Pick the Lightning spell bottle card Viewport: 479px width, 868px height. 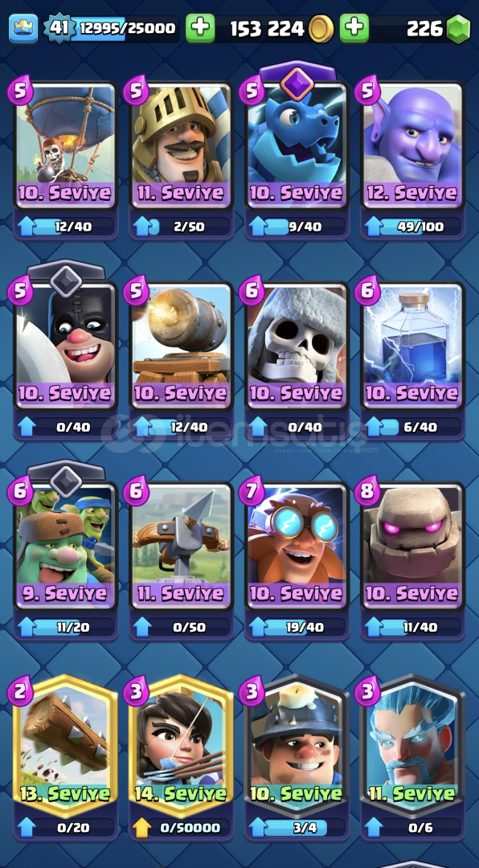tap(412, 347)
